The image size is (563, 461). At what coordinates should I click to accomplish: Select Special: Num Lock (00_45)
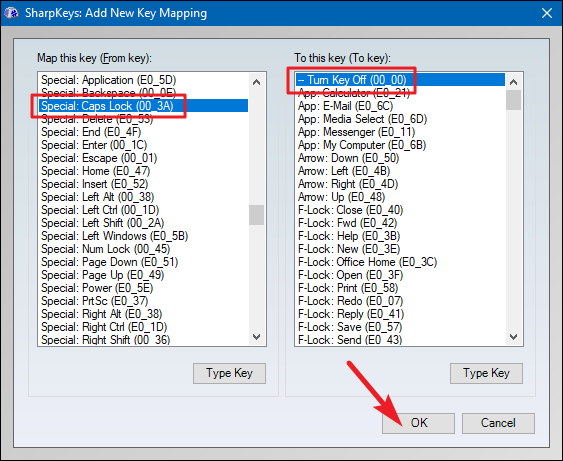pos(143,249)
